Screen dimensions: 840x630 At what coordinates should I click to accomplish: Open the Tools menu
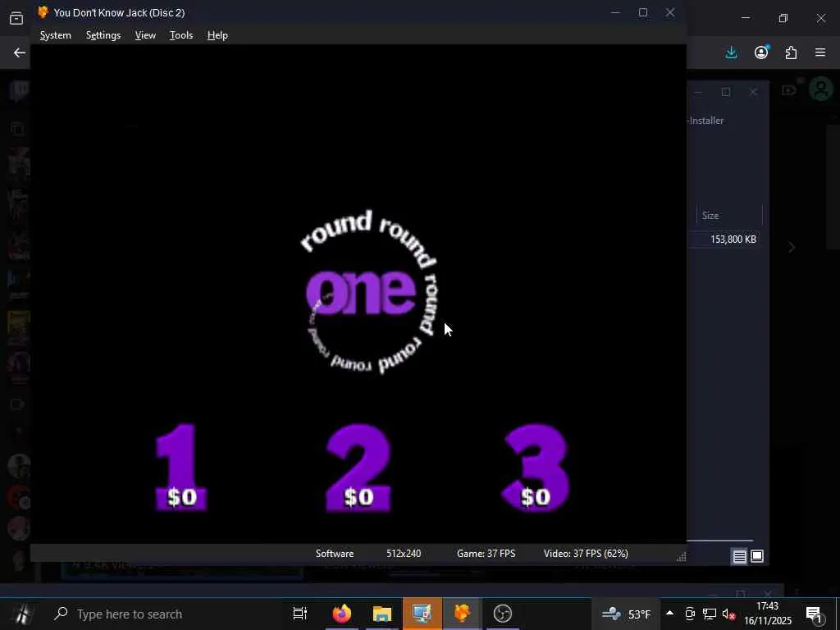point(181,35)
